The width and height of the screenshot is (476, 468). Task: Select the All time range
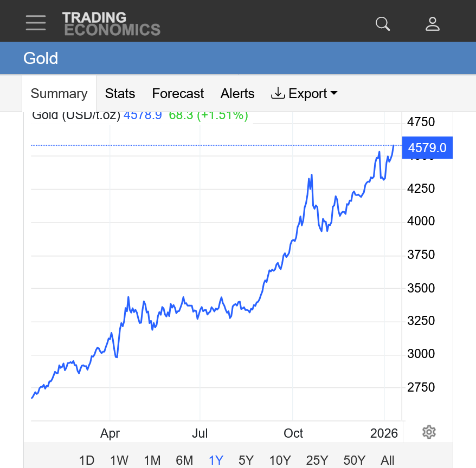pyautogui.click(x=388, y=460)
